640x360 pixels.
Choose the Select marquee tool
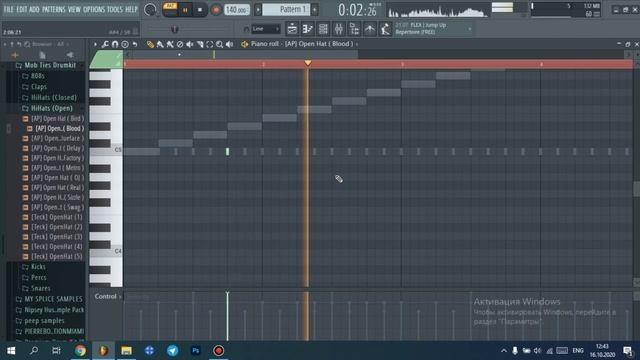[x=209, y=44]
